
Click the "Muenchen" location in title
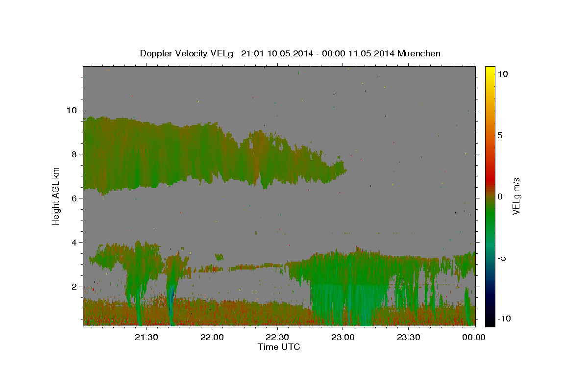pyautogui.click(x=419, y=53)
